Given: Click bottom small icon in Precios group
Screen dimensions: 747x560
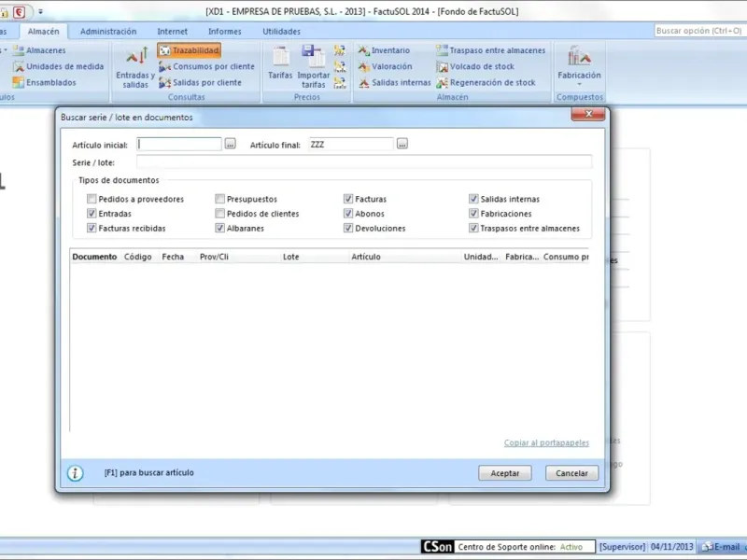Looking at the screenshot, I should tap(340, 82).
